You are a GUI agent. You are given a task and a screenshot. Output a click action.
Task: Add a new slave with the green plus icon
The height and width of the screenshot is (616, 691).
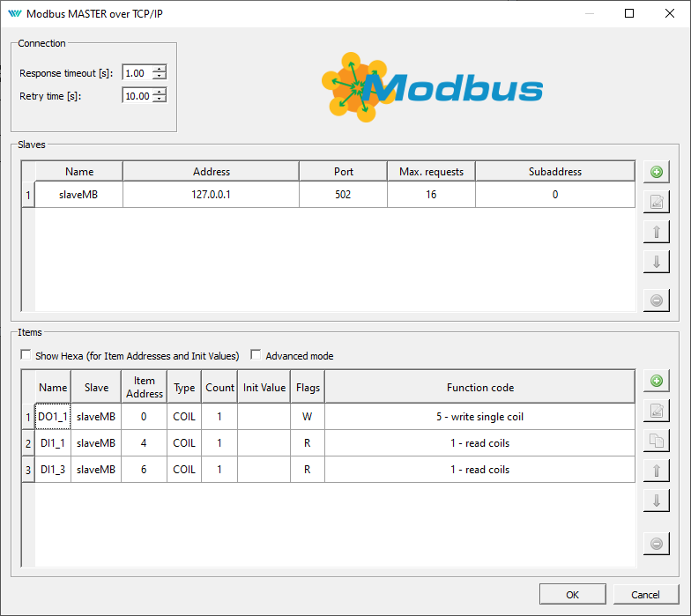656,172
